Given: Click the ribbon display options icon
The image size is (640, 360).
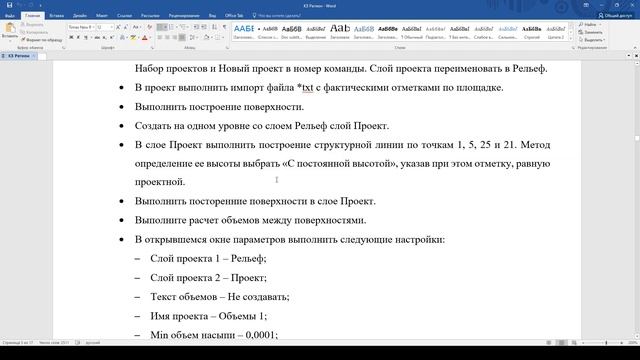Looking at the screenshot, I should tap(586, 5).
